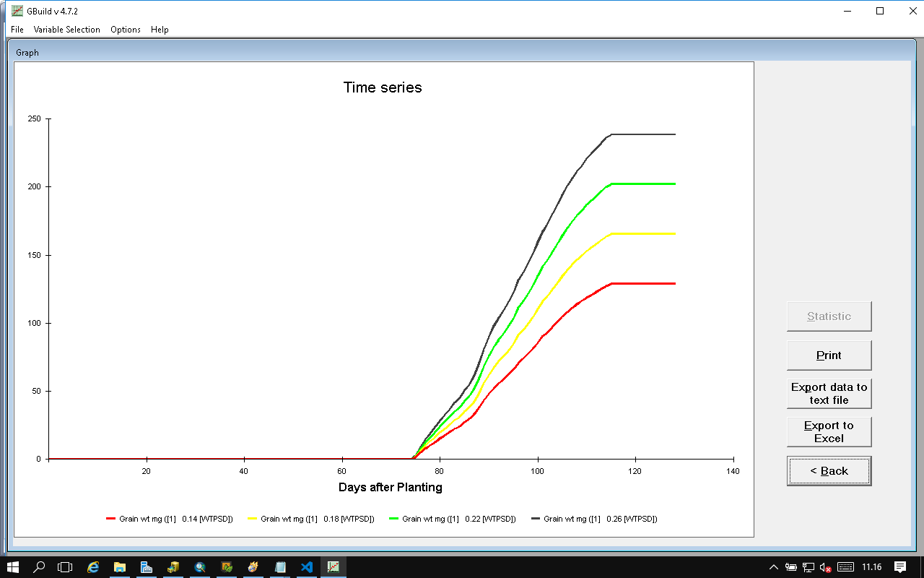Open File Explorer from the taskbar
This screenshot has width=924, height=578.
point(120,567)
